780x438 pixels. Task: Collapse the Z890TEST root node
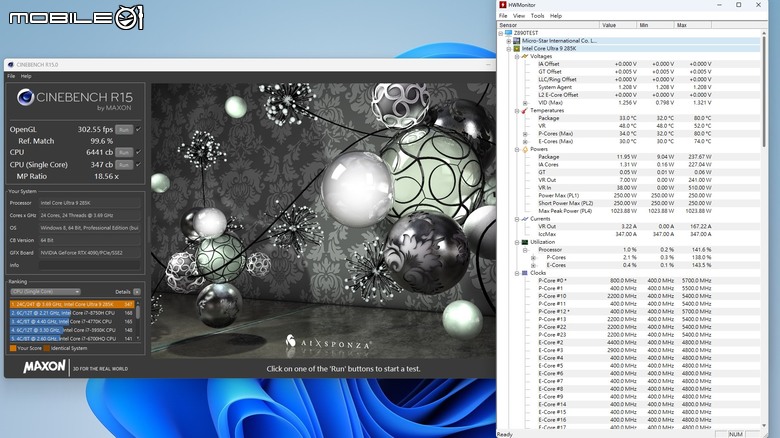tap(501, 33)
